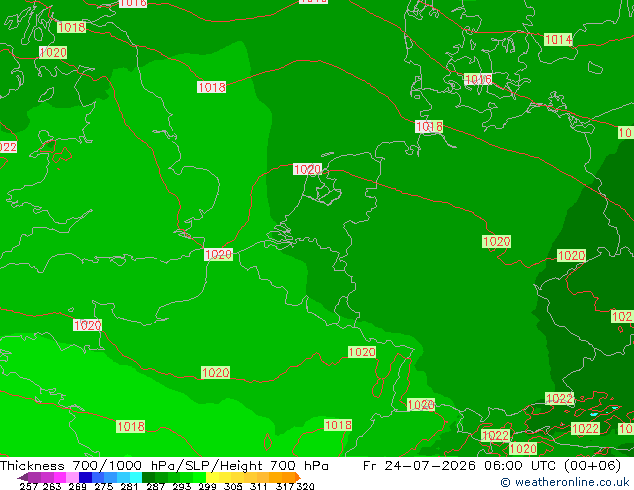The image size is (634, 490).
Task: Click the '1016' isobar label over Denmark
Action: tap(478, 79)
